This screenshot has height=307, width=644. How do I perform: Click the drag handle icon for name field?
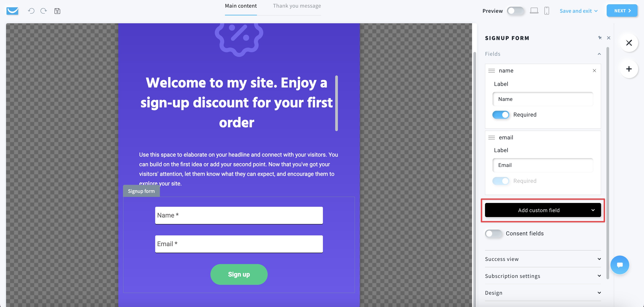[491, 70]
